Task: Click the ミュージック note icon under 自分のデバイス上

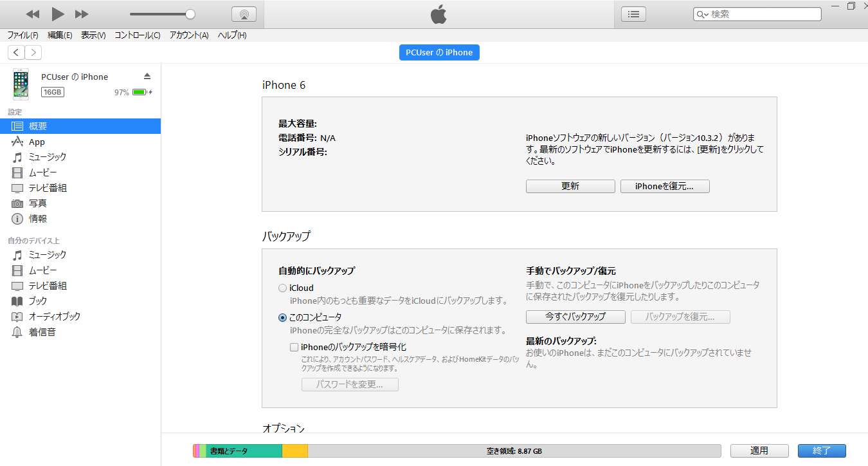Action: (x=17, y=255)
